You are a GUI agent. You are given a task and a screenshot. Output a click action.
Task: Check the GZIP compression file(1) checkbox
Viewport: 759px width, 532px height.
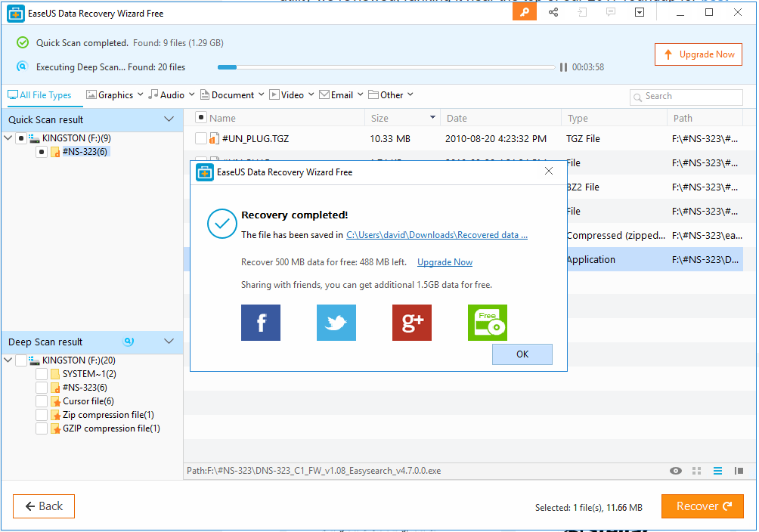[42, 428]
